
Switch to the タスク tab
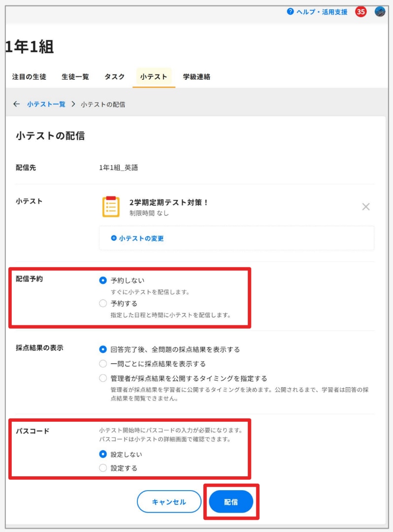click(114, 77)
